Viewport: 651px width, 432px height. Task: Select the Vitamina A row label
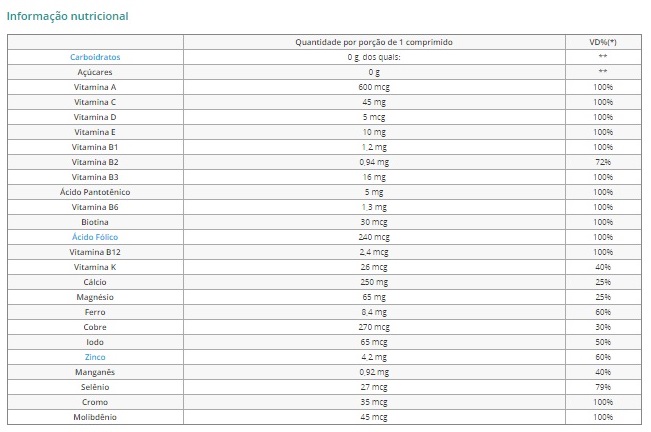(95, 87)
